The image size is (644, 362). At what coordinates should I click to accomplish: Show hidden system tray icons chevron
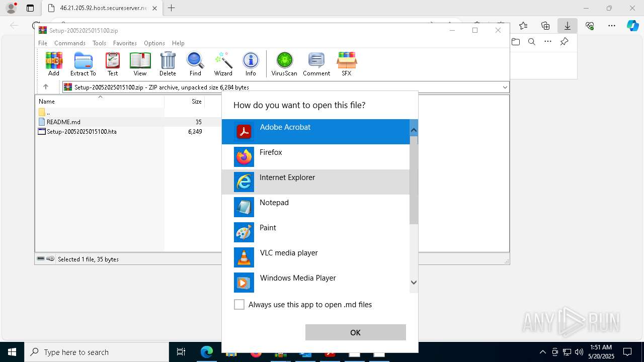[x=542, y=352]
